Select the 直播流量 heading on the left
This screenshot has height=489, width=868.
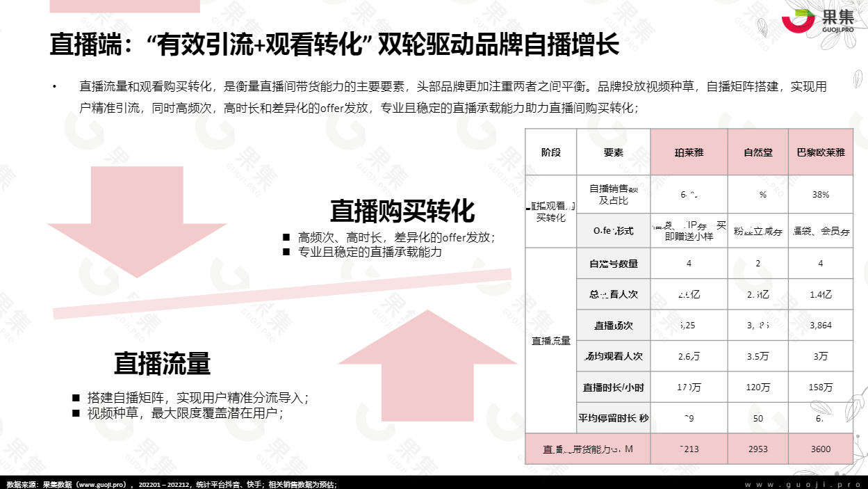click(163, 363)
